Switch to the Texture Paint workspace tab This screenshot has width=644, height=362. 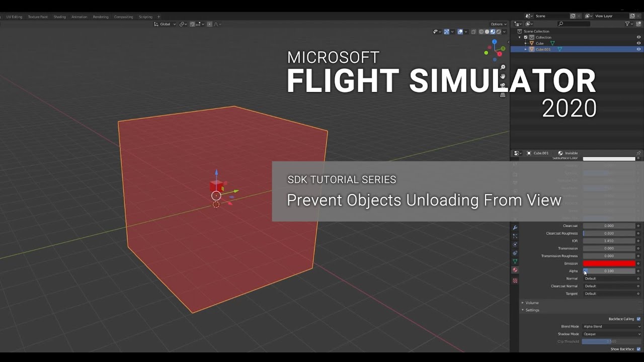point(38,17)
